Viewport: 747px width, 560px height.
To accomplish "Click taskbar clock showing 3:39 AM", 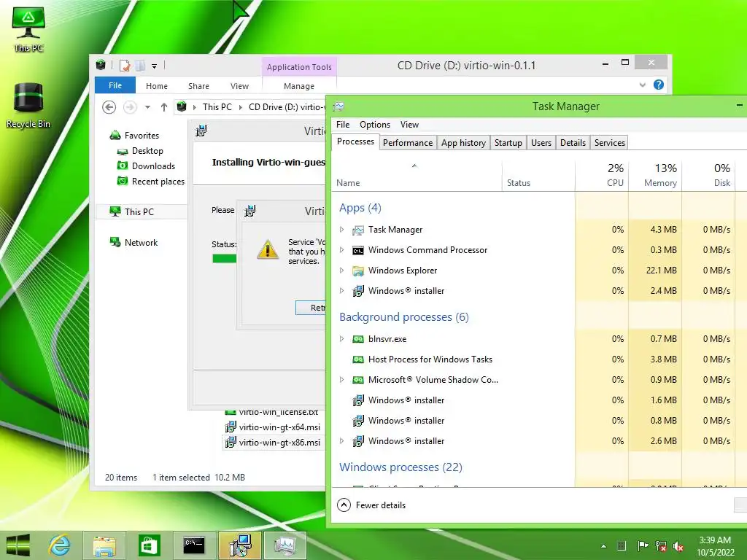I will point(715,546).
